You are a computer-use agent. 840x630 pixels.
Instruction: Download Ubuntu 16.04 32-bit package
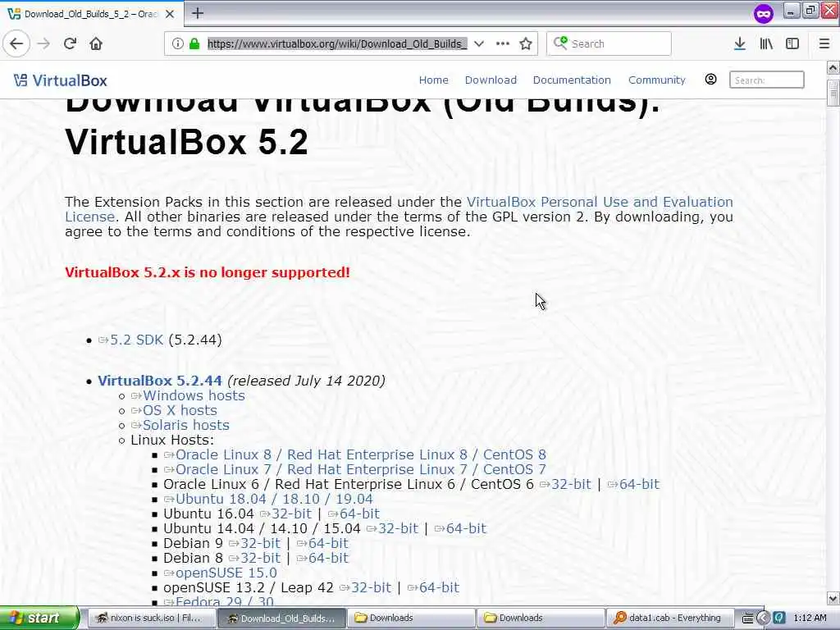pyautogui.click(x=285, y=514)
